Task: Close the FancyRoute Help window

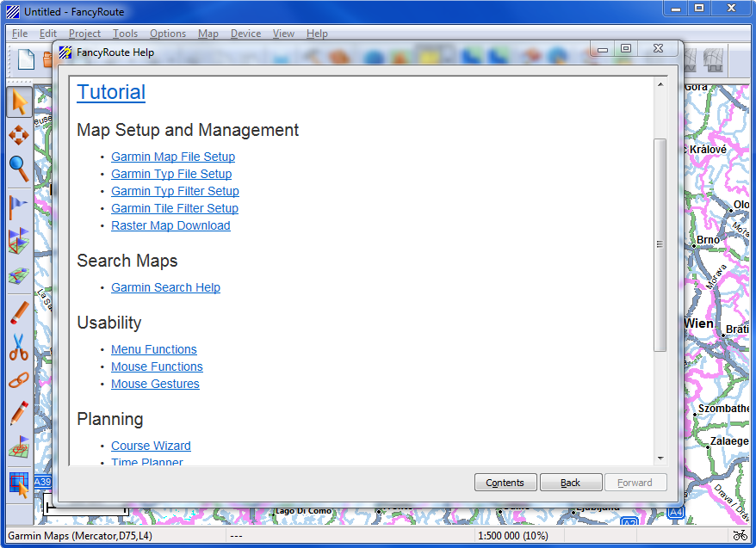Action: point(658,49)
